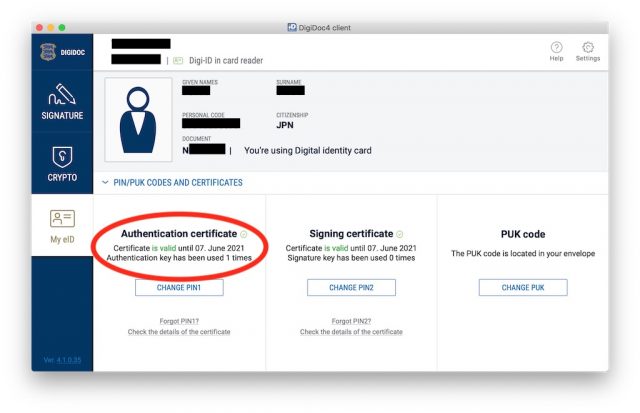Click the PIN/PUK section chevron arrow
Viewport: 640px width, 413px height.
[x=105, y=182]
